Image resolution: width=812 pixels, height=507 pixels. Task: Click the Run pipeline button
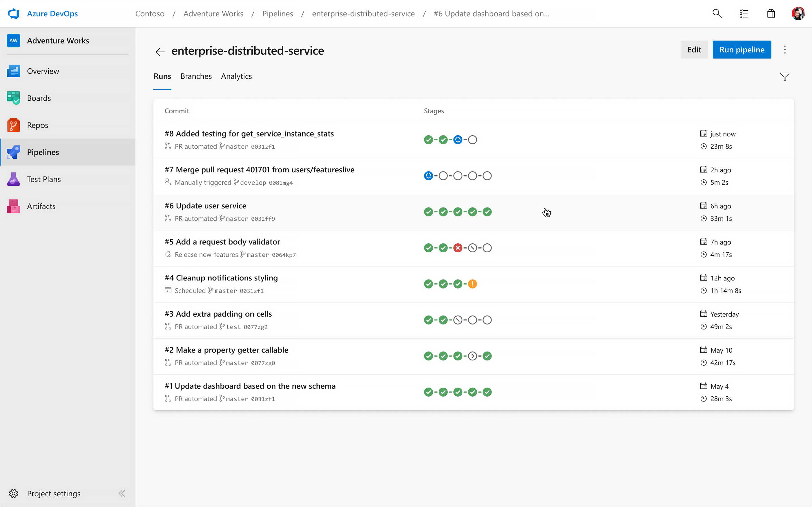(742, 49)
